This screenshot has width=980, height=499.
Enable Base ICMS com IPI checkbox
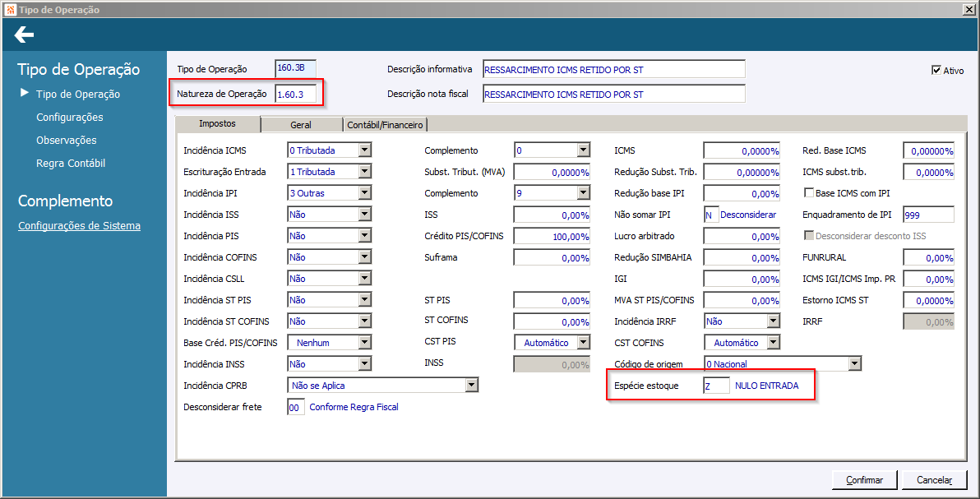pyautogui.click(x=808, y=193)
